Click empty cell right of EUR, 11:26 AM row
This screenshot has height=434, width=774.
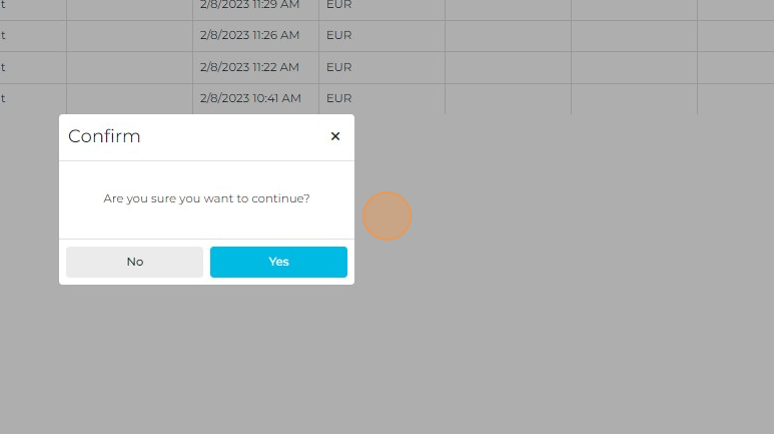pyautogui.click(x=508, y=35)
